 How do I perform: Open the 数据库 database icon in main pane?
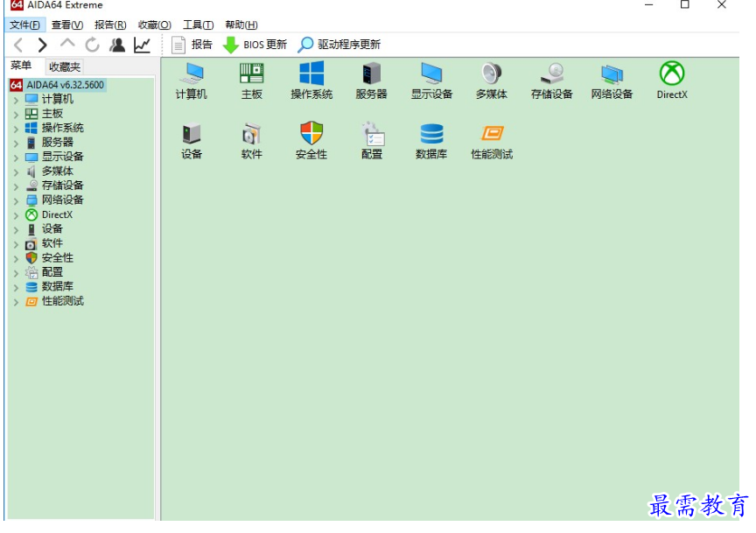pos(431,141)
